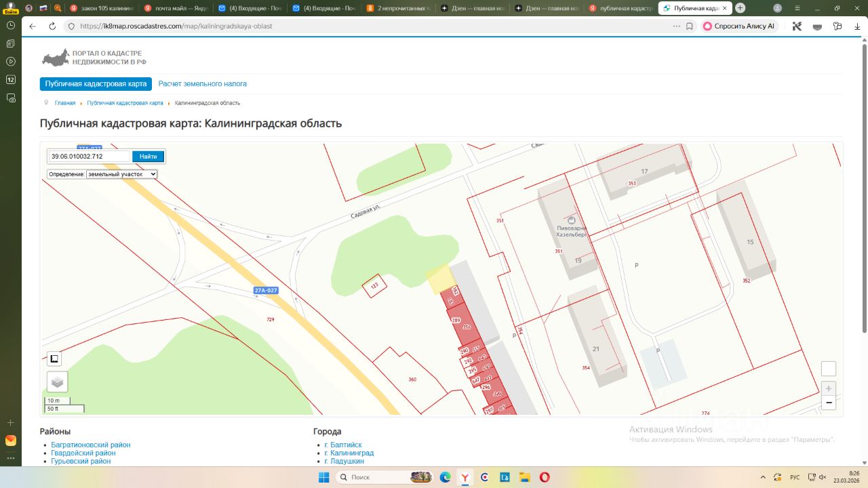Open page actions three-dots in address bar
The width and height of the screenshot is (868, 488).
[x=676, y=26]
